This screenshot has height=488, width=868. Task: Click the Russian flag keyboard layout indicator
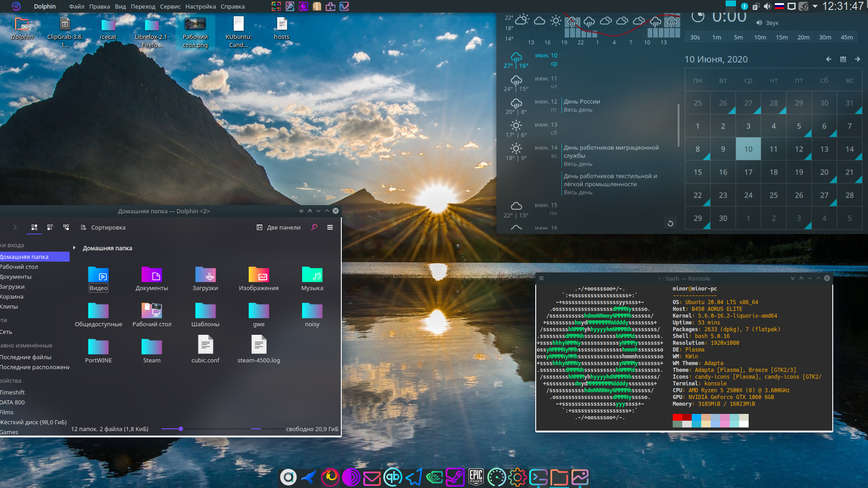[x=779, y=6]
